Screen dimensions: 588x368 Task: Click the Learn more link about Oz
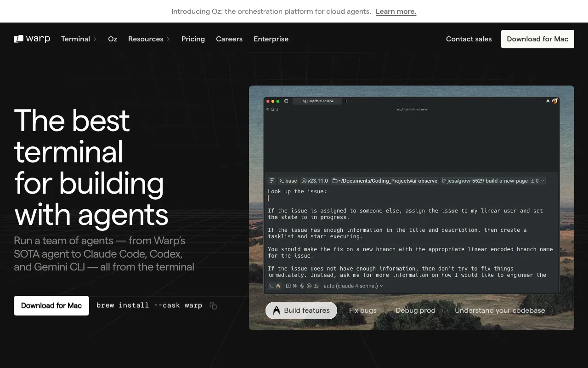point(396,11)
